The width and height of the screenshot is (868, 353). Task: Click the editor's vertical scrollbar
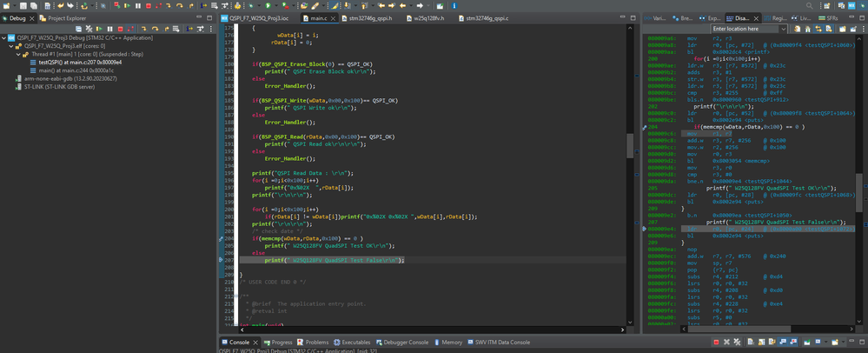pos(631,145)
